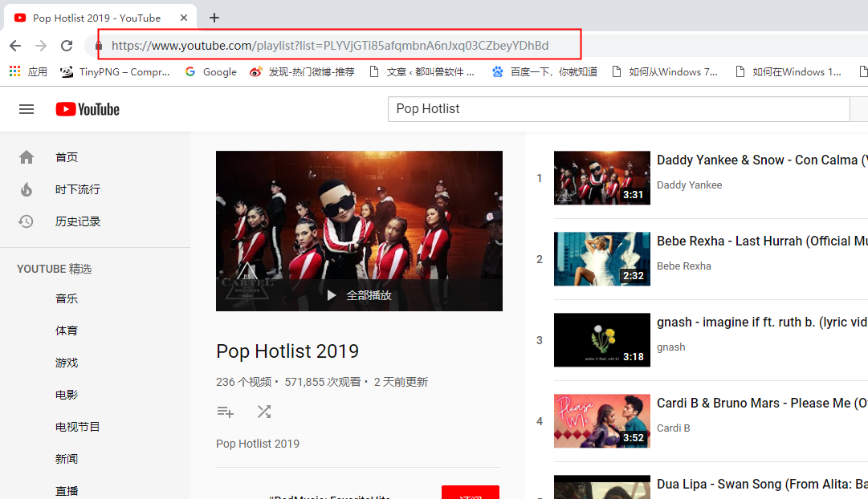
Task: Open a new tab with the plus button
Action: [214, 18]
